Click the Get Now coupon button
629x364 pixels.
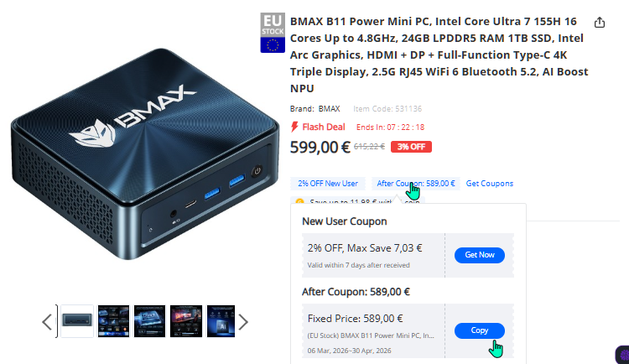pyautogui.click(x=480, y=255)
